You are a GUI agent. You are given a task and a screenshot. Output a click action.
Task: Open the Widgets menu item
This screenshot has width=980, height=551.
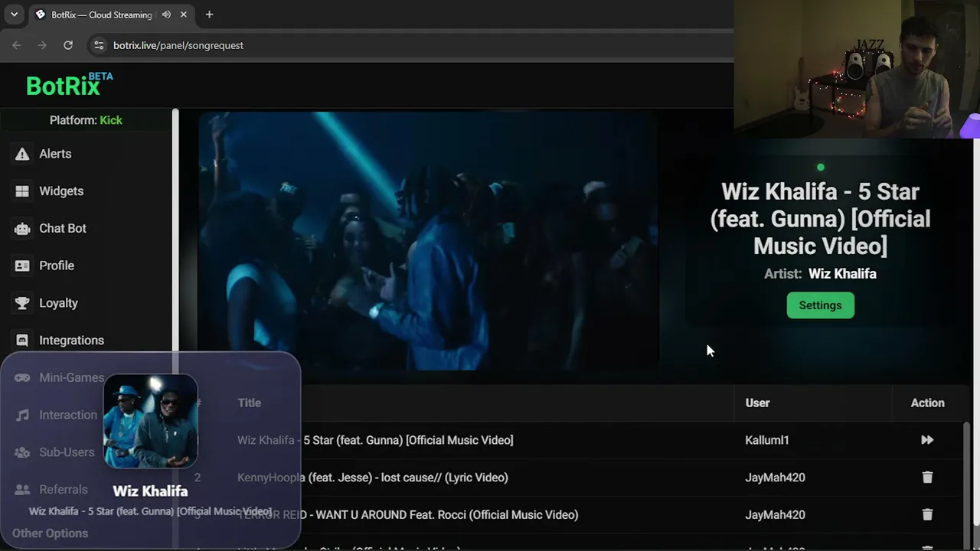click(61, 191)
